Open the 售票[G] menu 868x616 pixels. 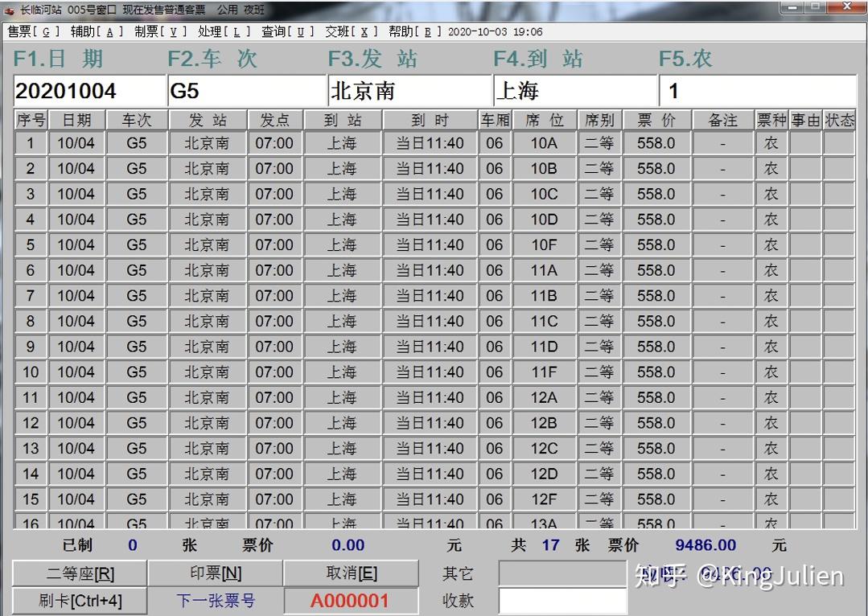tap(33, 32)
